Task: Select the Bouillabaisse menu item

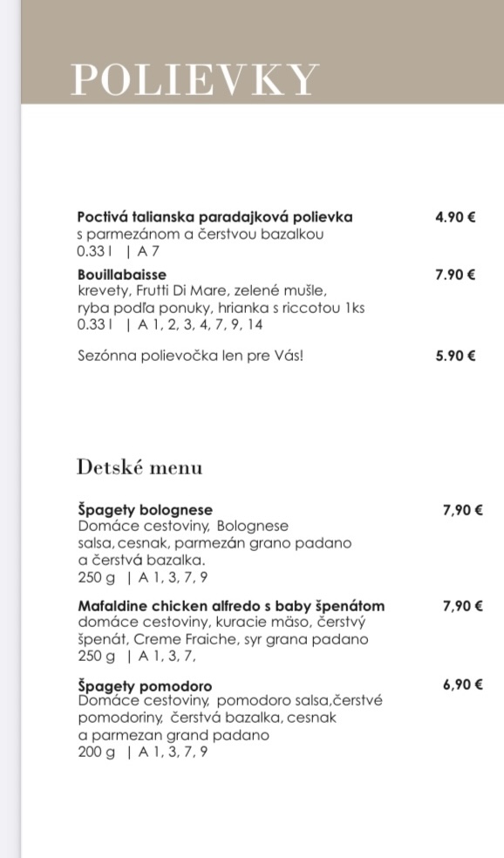Action: 121,274
